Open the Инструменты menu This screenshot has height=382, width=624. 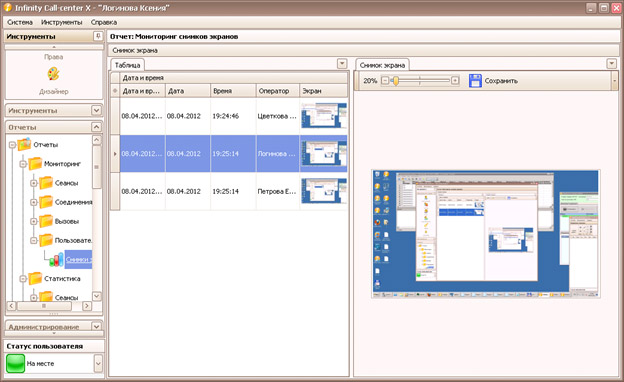point(62,22)
